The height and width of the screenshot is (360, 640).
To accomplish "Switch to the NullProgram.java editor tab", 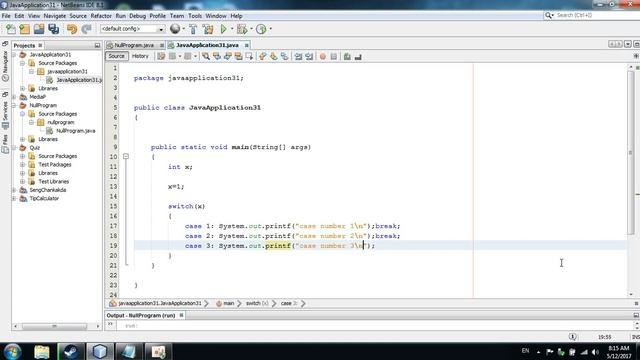I will pos(134,45).
